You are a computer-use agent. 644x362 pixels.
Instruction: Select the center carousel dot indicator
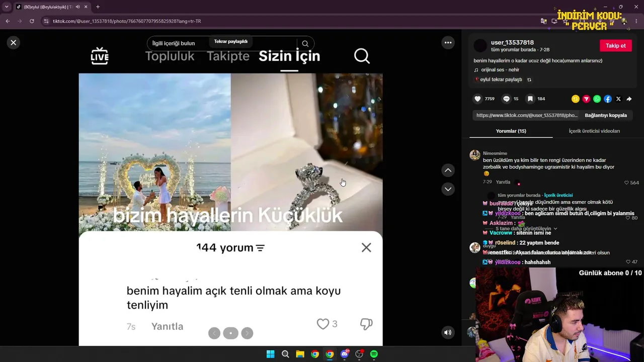tap(230, 333)
